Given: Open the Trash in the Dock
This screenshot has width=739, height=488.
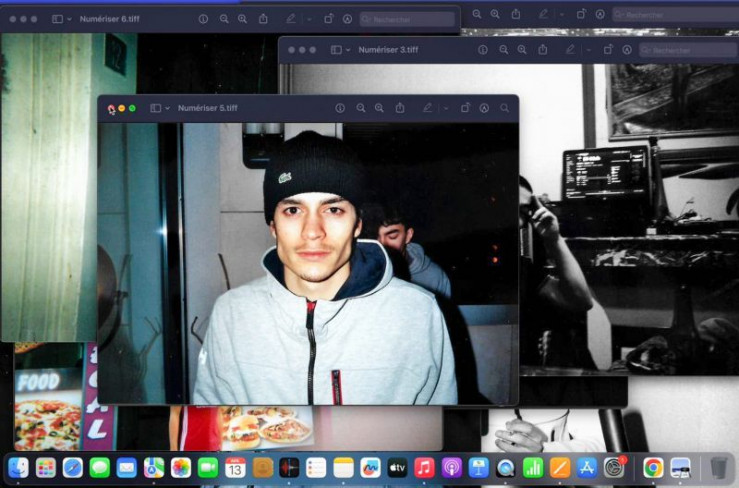Looking at the screenshot, I should [x=718, y=467].
